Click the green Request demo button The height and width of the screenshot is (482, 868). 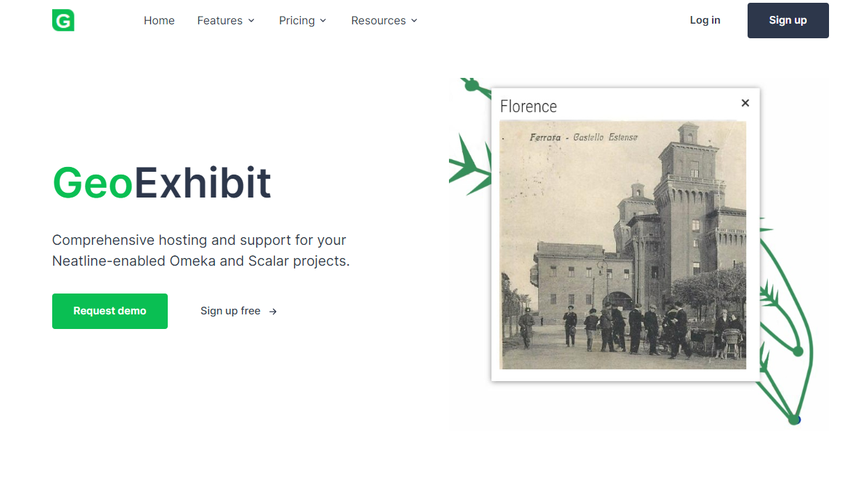click(110, 311)
